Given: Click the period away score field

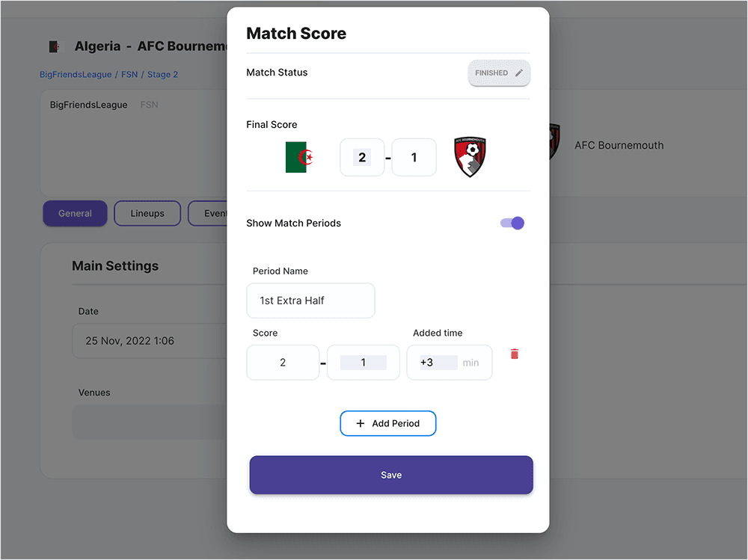Looking at the screenshot, I should [364, 363].
